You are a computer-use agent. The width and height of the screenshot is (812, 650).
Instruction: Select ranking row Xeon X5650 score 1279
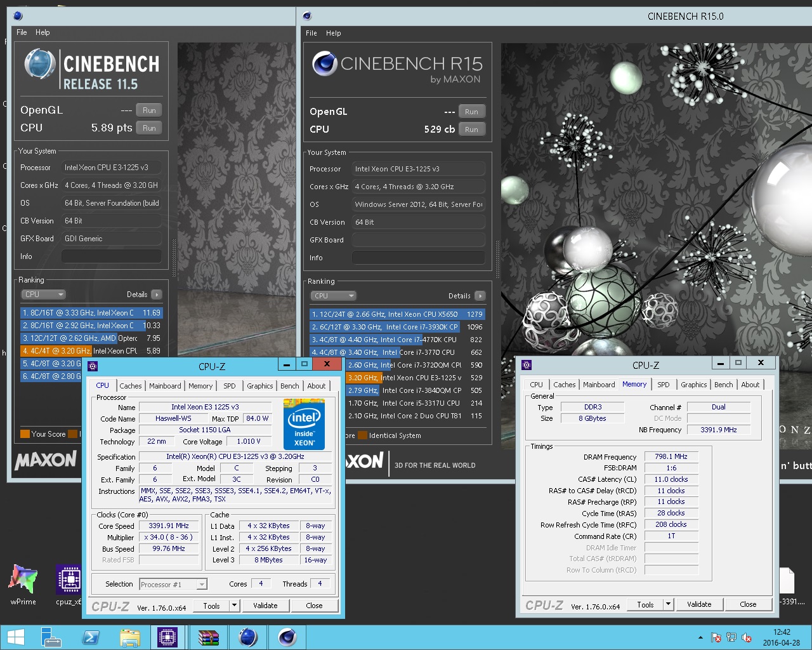pos(397,314)
